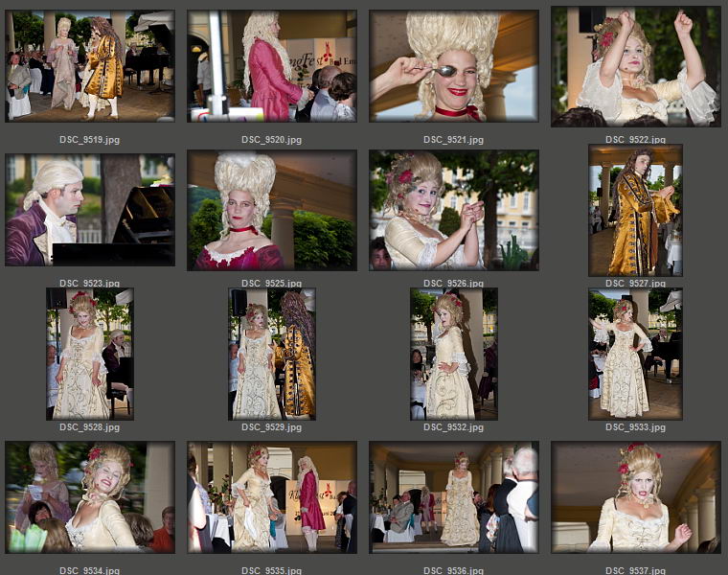Image resolution: width=728 pixels, height=575 pixels.
Task: Select thumbnail DSC_9519.jpg with two costumed performers
Action: (x=90, y=66)
